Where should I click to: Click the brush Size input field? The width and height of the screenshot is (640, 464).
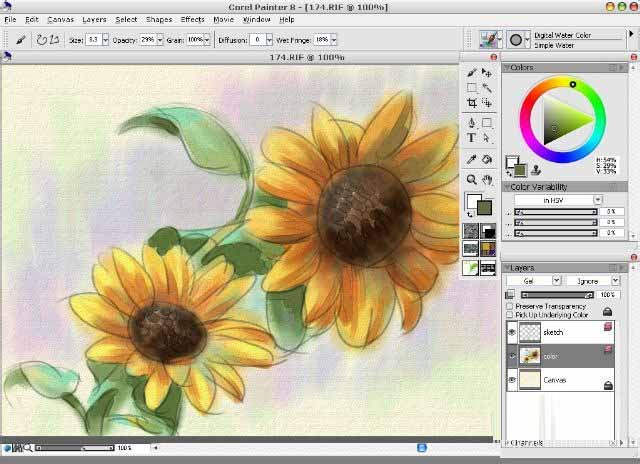[92, 39]
